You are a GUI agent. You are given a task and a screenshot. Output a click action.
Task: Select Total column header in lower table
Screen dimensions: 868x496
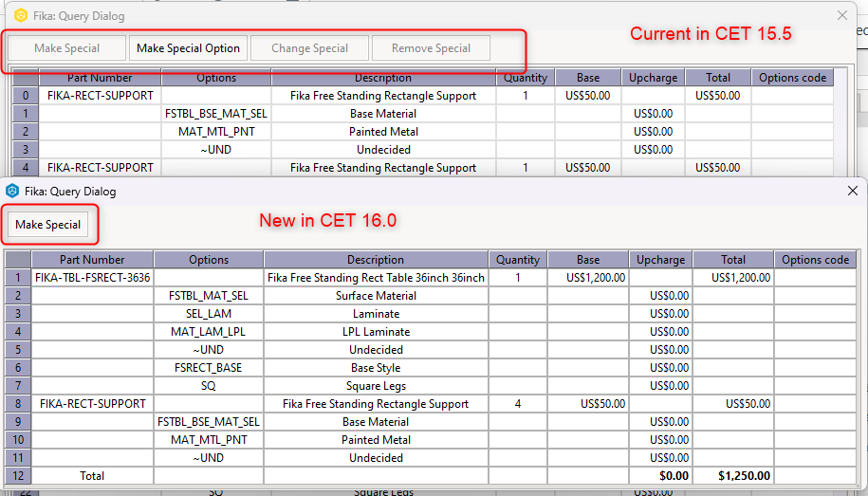point(733,260)
